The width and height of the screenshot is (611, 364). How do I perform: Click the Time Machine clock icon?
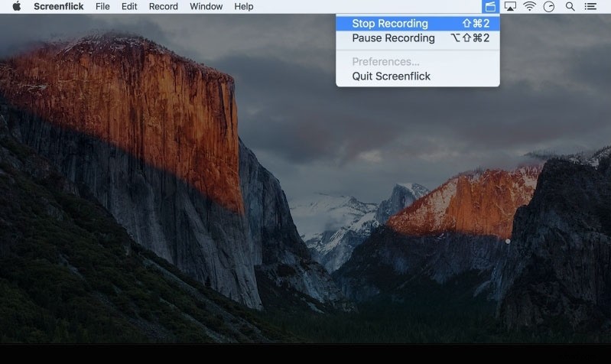tap(548, 6)
